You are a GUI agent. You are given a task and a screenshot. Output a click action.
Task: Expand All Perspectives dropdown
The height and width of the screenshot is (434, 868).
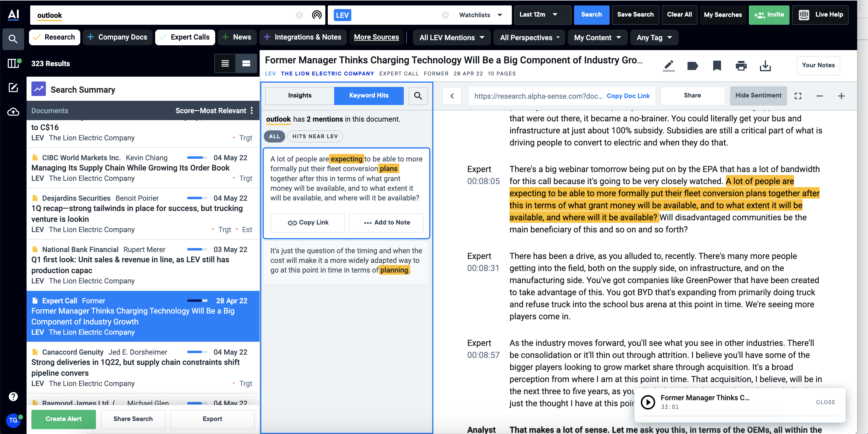[530, 38]
